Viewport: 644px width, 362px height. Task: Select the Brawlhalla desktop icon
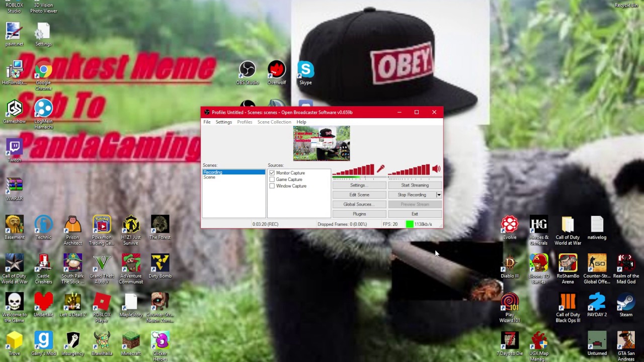(x=102, y=344)
